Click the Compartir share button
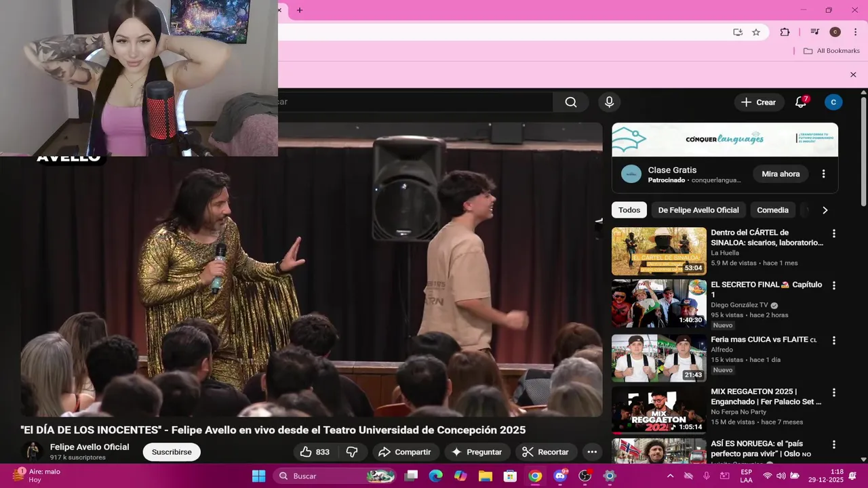868x488 pixels. tap(404, 452)
